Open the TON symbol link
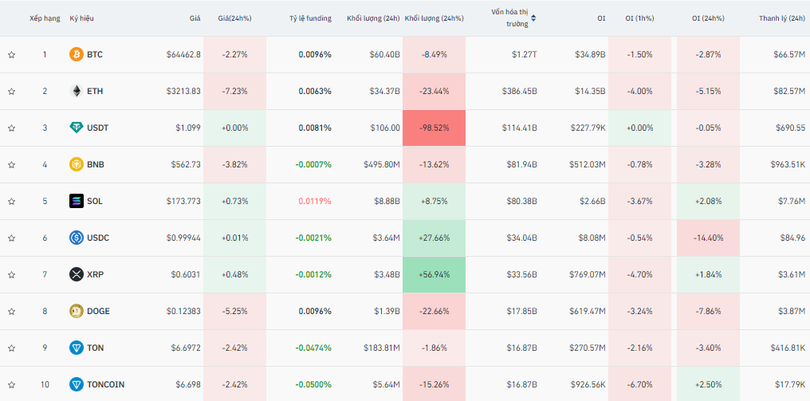The image size is (810, 401). coord(95,348)
